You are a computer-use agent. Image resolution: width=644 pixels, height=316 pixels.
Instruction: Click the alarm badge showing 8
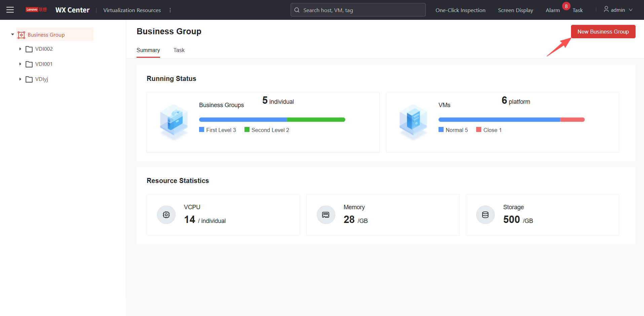click(x=566, y=6)
